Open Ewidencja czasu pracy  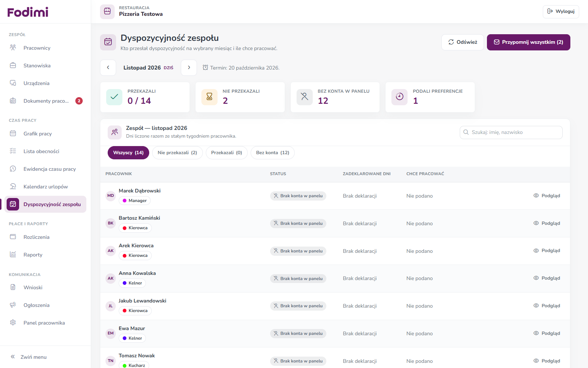point(46,169)
